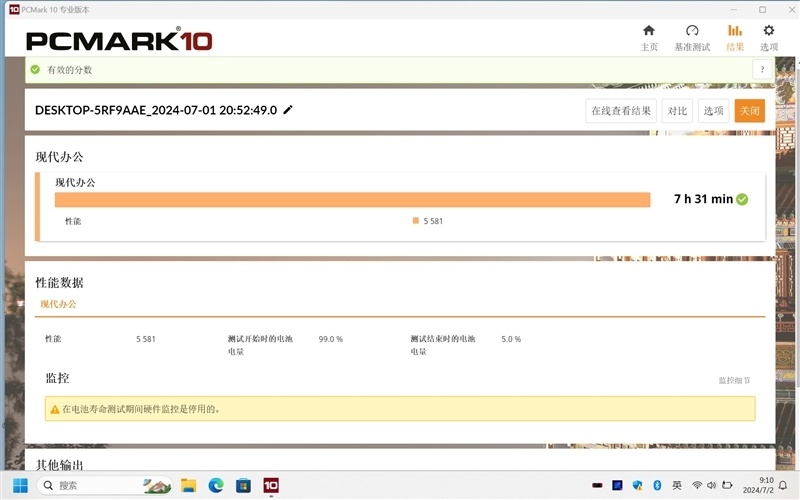
Task: Click the green valid score check icon
Action: 35,69
